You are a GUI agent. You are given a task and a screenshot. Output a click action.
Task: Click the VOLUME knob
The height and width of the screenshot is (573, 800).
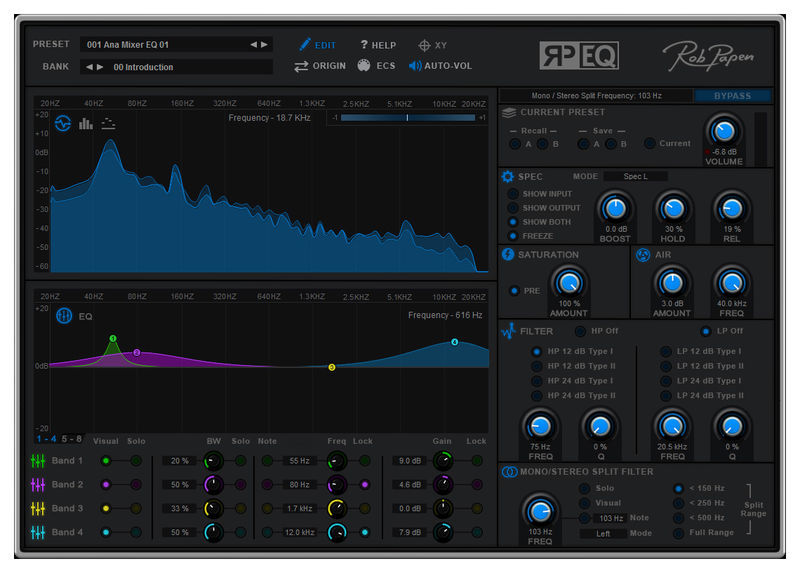724,131
